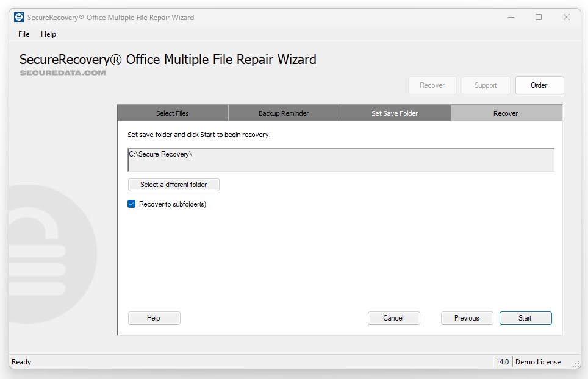Maximize the application window
Screen dimensions: 588x379
point(539,17)
